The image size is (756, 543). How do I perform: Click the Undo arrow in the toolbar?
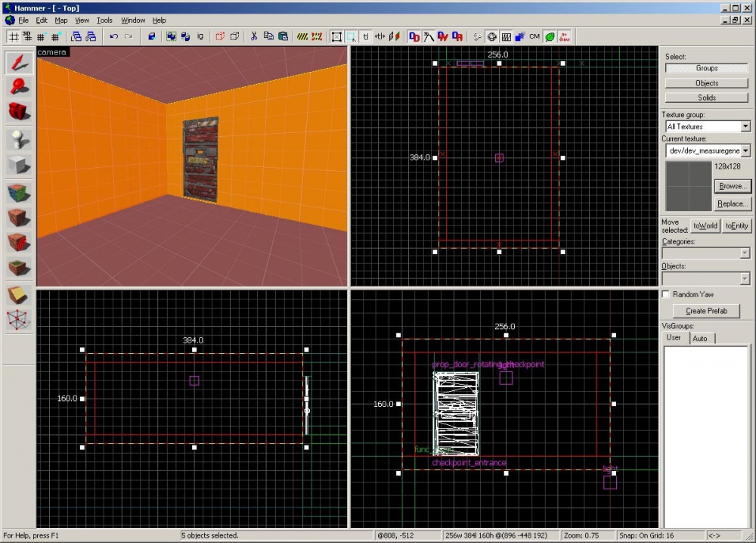113,36
